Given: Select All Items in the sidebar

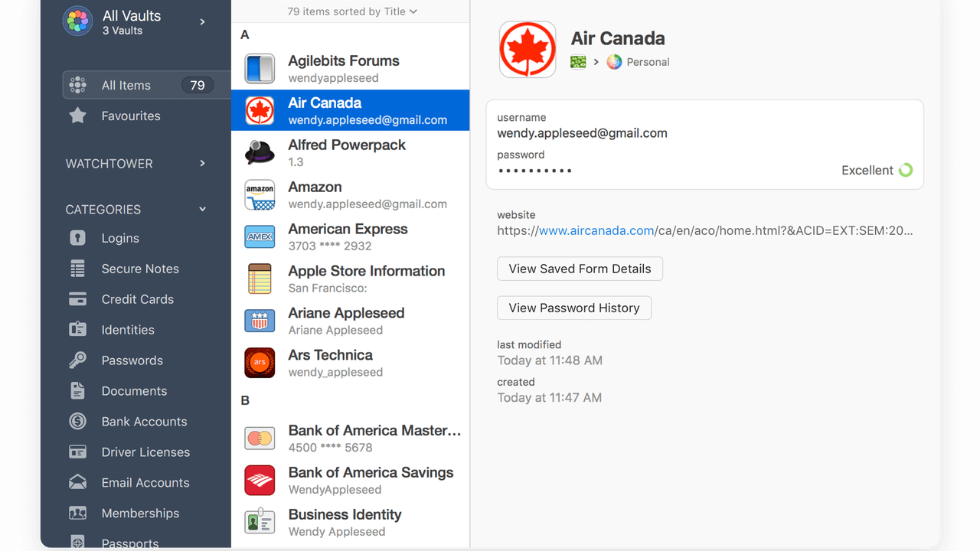Looking at the screenshot, I should click(126, 86).
